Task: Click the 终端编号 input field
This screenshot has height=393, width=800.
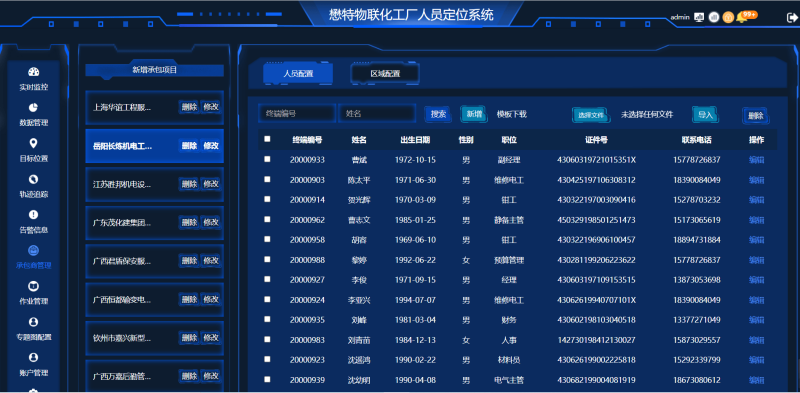Action: tap(297, 114)
